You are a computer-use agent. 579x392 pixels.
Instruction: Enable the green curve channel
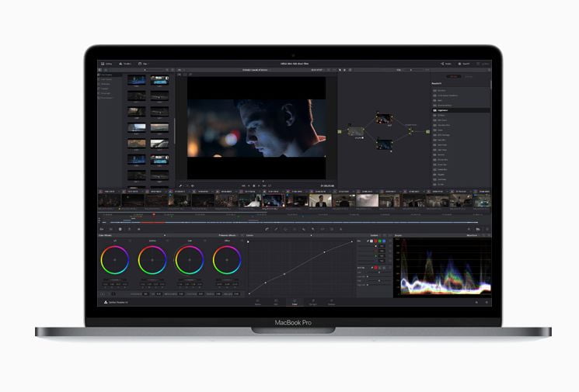[379, 241]
